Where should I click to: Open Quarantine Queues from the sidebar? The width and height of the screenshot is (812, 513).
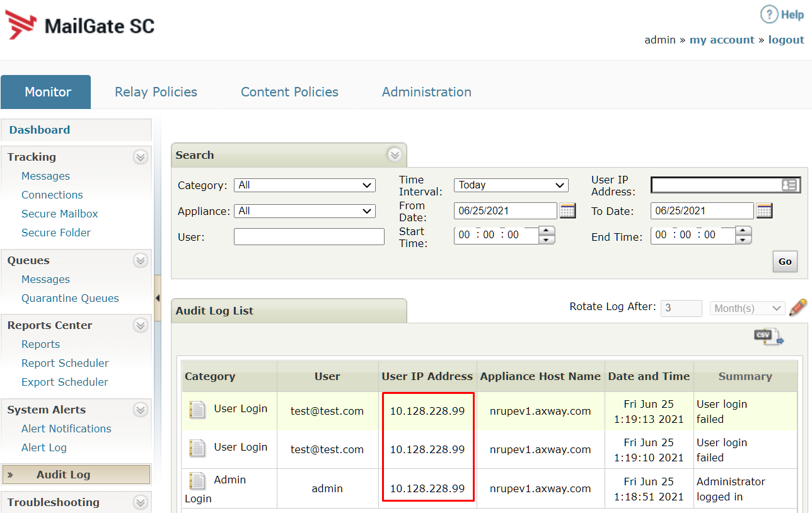[x=70, y=298]
